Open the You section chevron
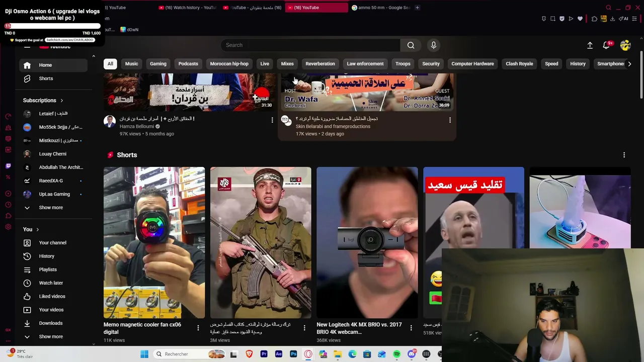Viewport: 644px width, 362px height. [x=37, y=230]
